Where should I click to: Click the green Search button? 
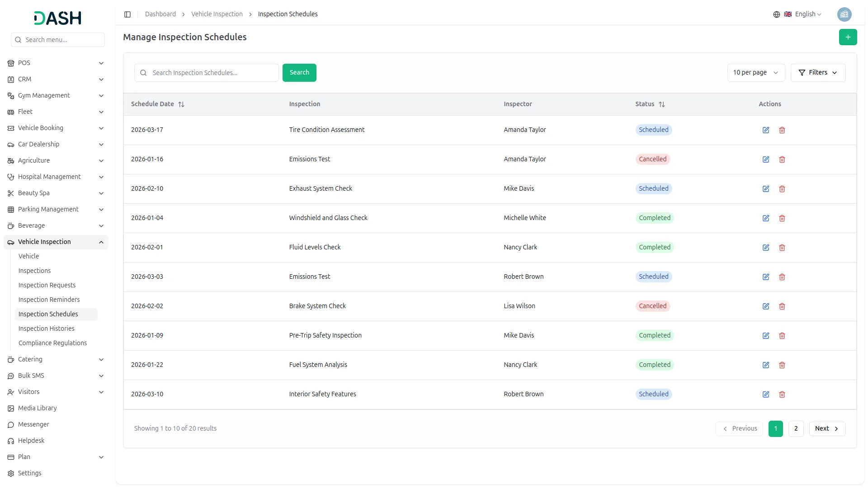pos(299,73)
